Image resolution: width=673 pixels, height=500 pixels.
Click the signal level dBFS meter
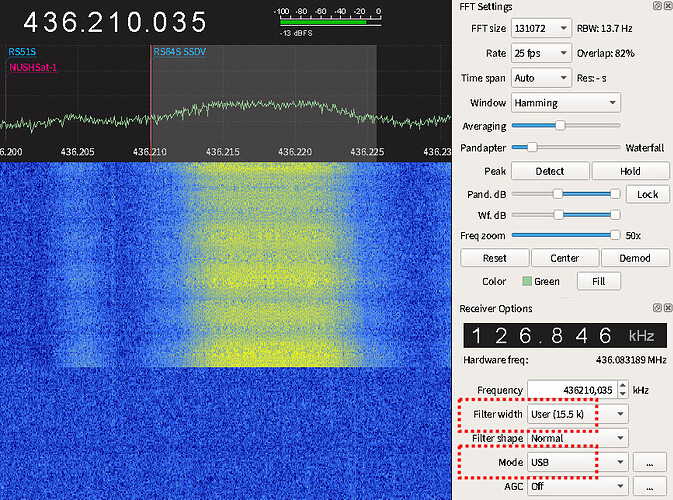tap(330, 22)
